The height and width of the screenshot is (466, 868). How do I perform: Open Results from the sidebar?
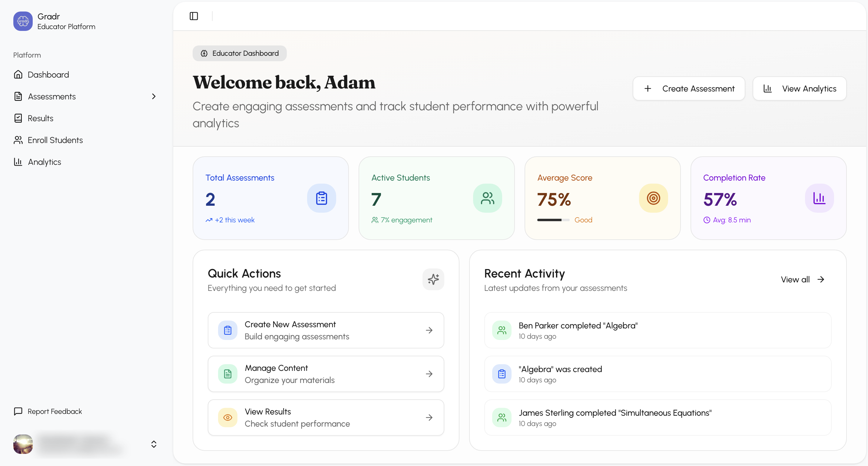[x=41, y=118]
